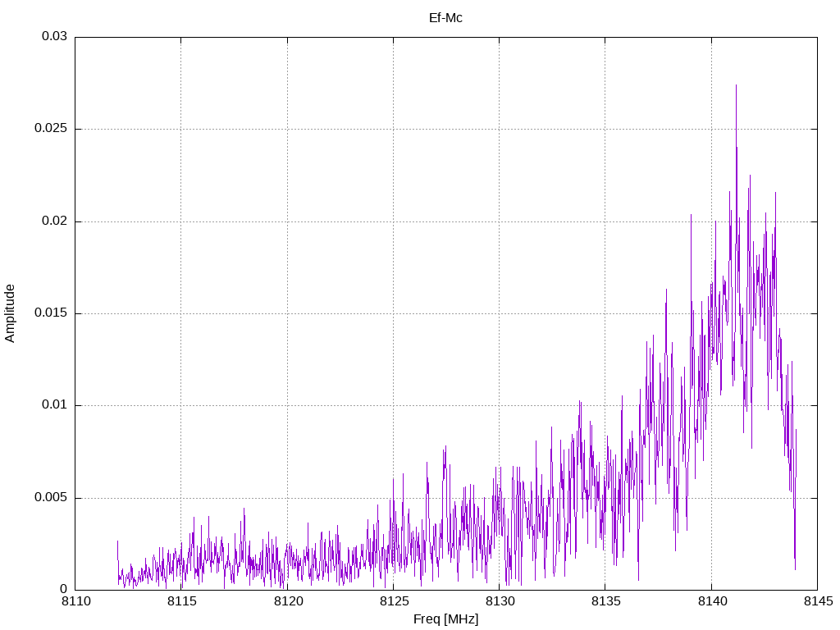Click the x-axis tick label 8110
The height and width of the screenshot is (630, 840).
pos(75,601)
